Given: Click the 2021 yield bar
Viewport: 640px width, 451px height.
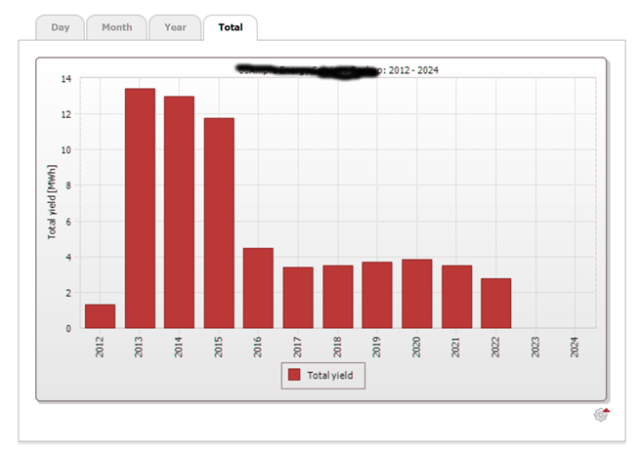Looking at the screenshot, I should click(456, 296).
